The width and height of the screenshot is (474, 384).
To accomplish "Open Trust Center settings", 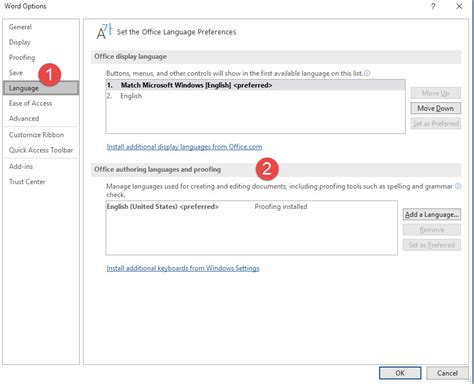I will coord(27,182).
